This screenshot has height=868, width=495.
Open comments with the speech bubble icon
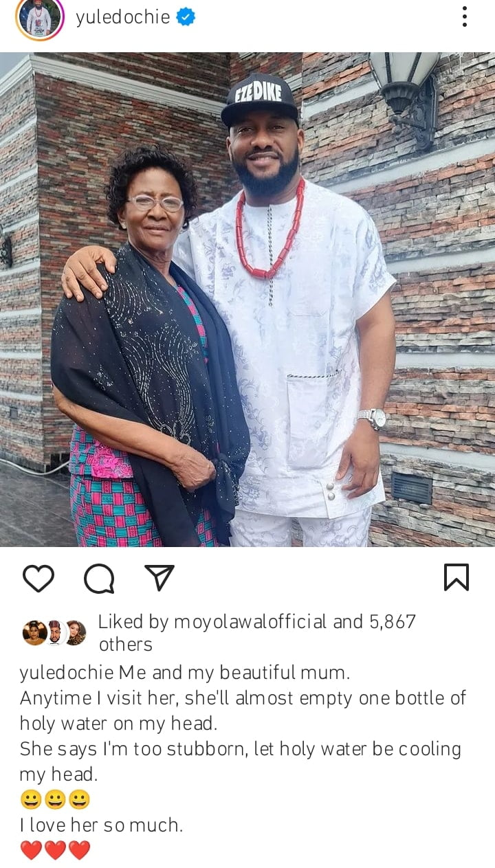pyautogui.click(x=100, y=579)
